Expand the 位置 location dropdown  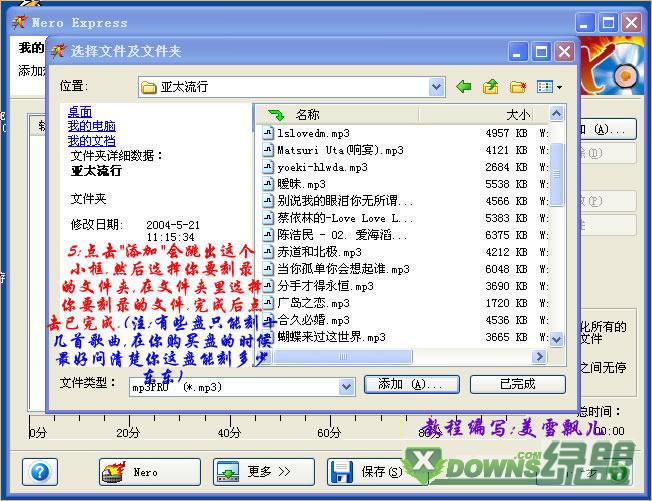pyautogui.click(x=436, y=87)
